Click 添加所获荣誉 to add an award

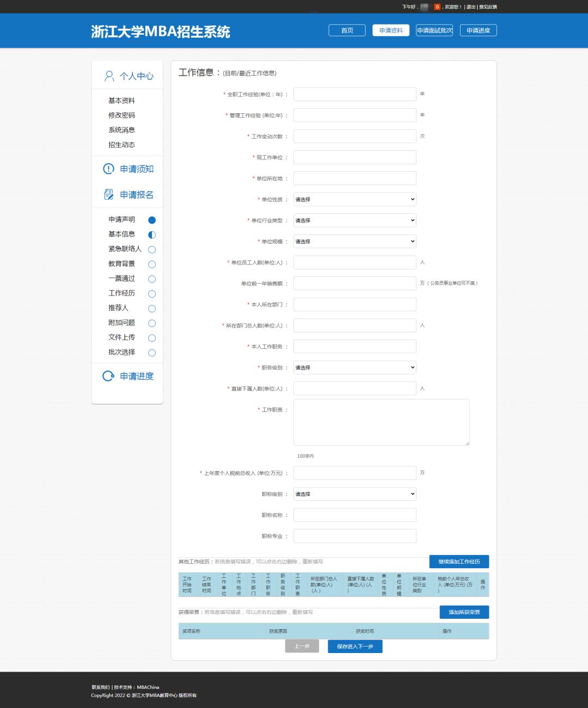pyautogui.click(x=464, y=612)
